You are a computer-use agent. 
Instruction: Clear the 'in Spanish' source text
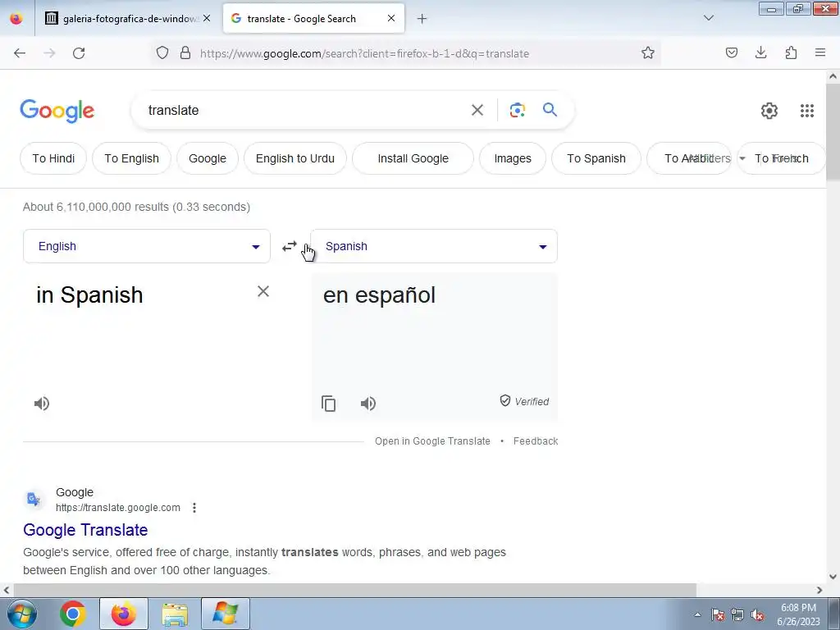click(263, 291)
